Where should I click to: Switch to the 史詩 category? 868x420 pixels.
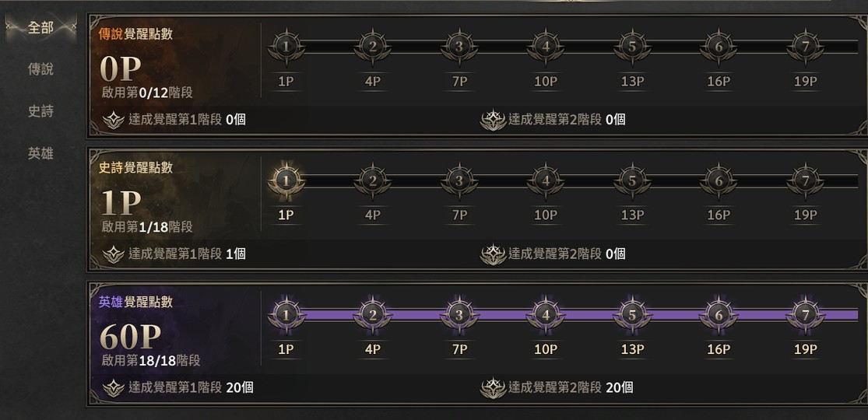[41, 111]
